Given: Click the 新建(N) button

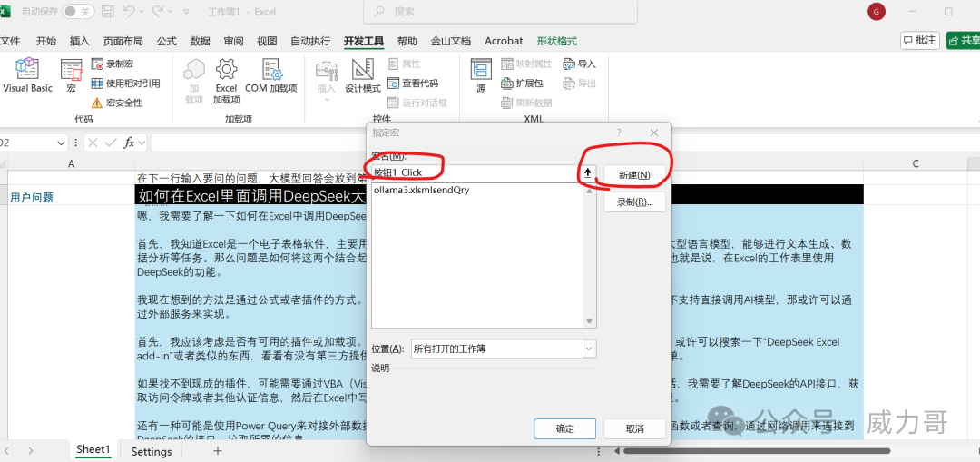Looking at the screenshot, I should click(634, 175).
